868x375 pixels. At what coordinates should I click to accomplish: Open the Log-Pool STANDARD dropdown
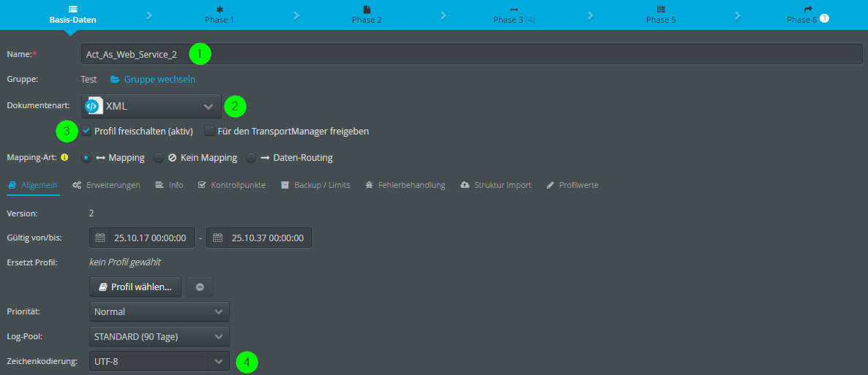pos(160,336)
